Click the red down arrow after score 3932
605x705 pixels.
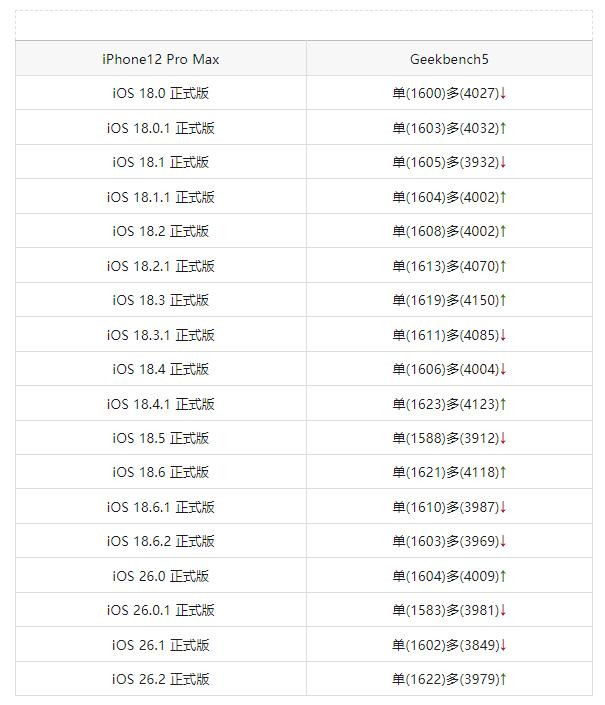tap(503, 163)
